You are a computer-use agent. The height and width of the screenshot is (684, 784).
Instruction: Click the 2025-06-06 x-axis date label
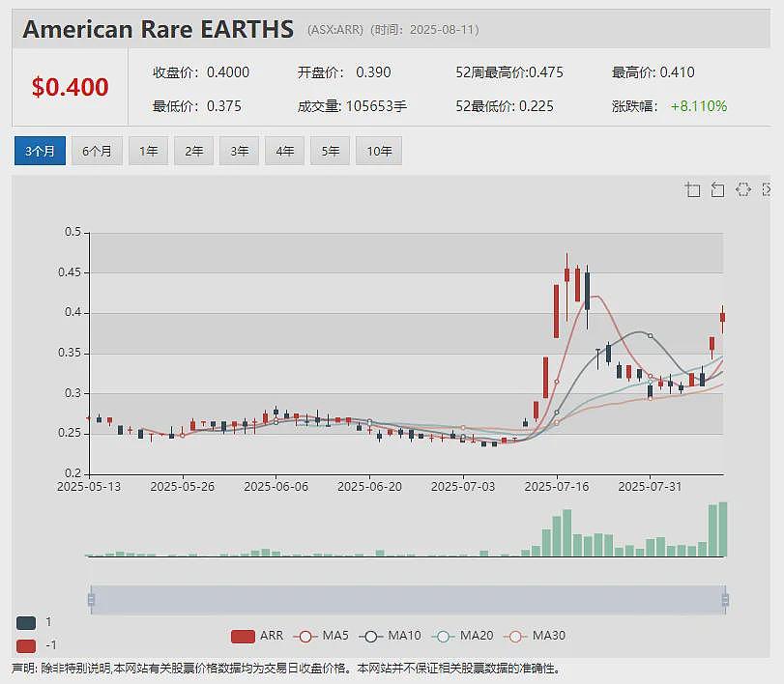(276, 487)
